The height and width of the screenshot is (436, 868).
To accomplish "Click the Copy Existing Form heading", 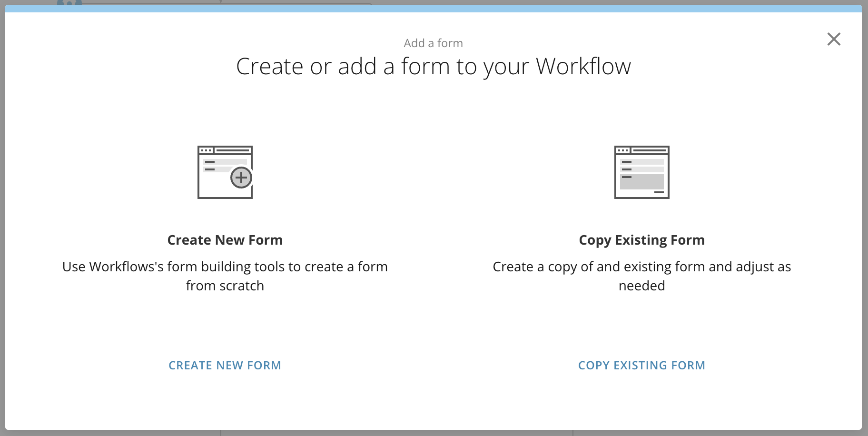I will [641, 240].
